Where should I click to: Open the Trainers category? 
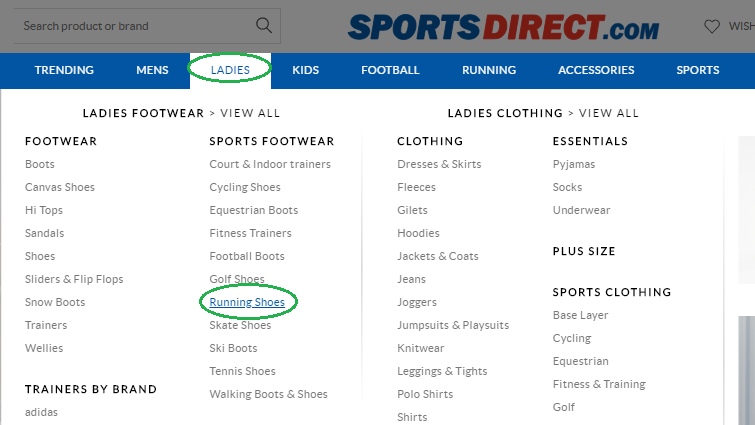pos(46,325)
